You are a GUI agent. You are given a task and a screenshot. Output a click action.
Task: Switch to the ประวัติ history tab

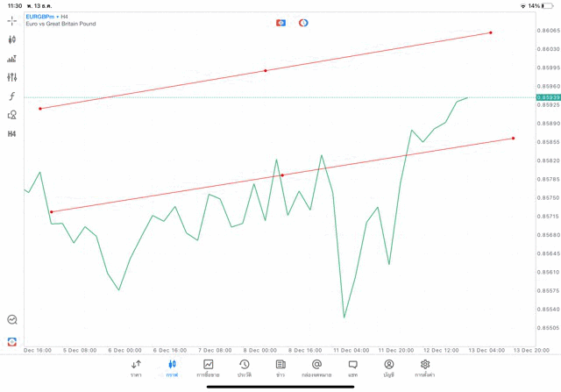point(245,367)
